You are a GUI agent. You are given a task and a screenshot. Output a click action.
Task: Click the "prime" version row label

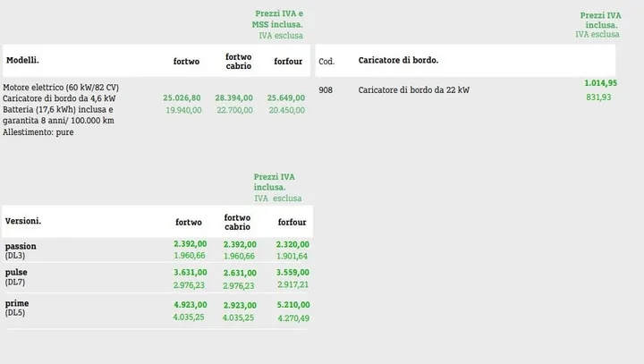18,303
